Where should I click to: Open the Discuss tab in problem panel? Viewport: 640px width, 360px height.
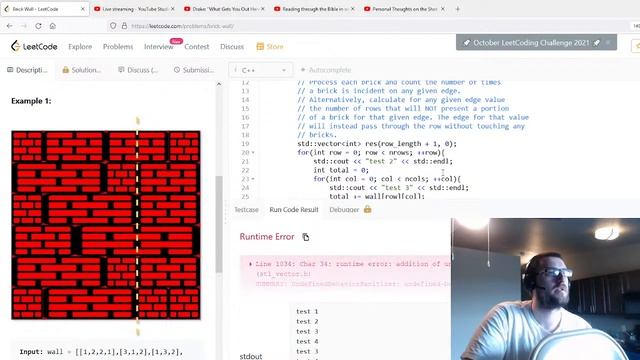pos(138,70)
